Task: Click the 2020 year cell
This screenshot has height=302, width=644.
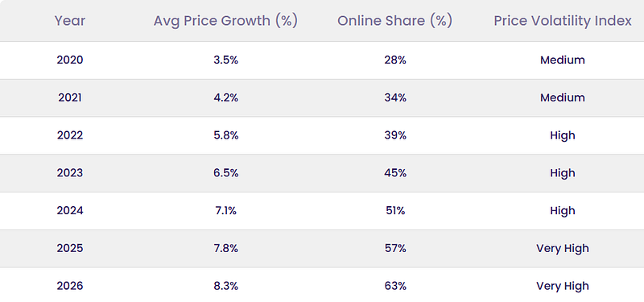Action: point(70,60)
